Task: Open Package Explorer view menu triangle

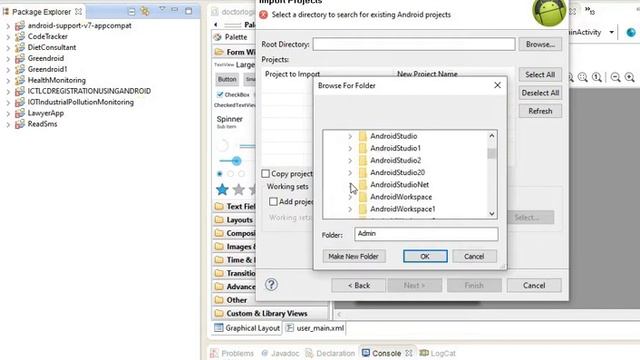Action: [x=162, y=9]
